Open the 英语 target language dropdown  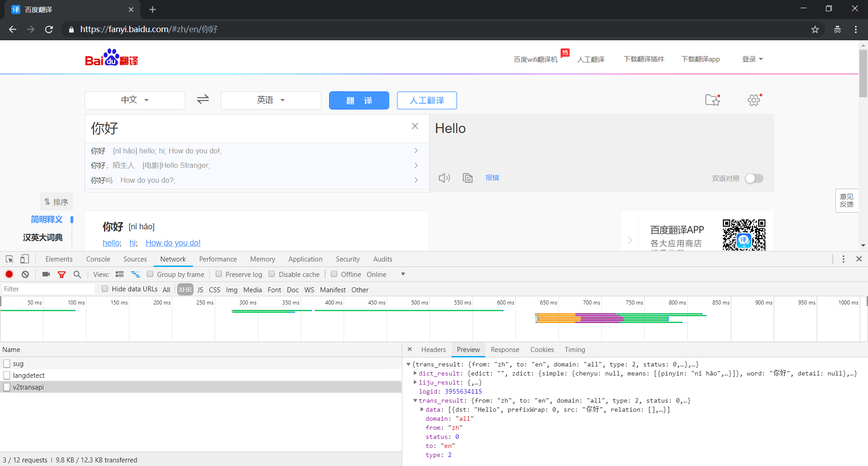271,100
